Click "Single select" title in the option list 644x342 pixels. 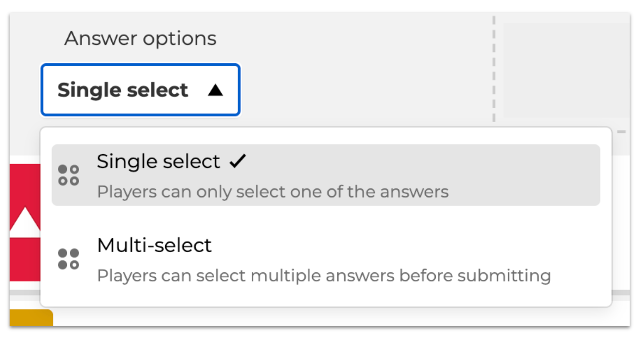158,161
